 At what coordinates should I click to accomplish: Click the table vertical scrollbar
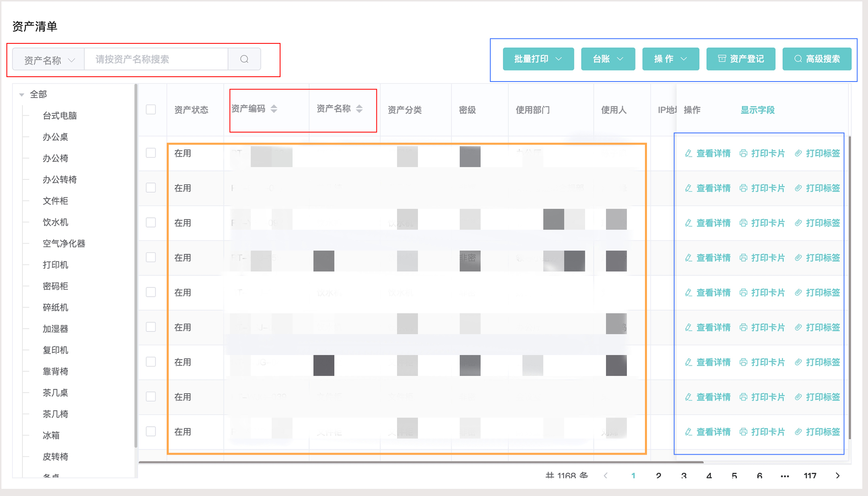850,288
